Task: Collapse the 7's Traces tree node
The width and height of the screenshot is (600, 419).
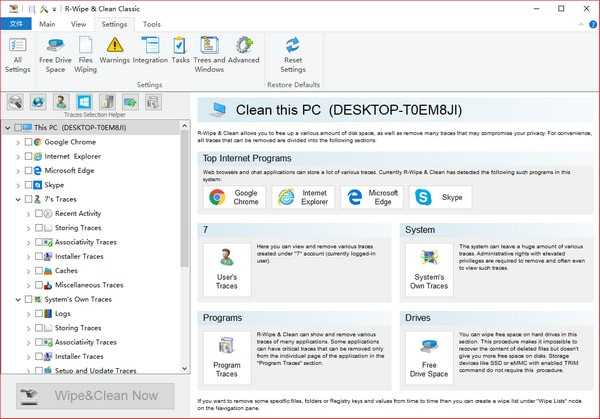Action: coord(16,199)
